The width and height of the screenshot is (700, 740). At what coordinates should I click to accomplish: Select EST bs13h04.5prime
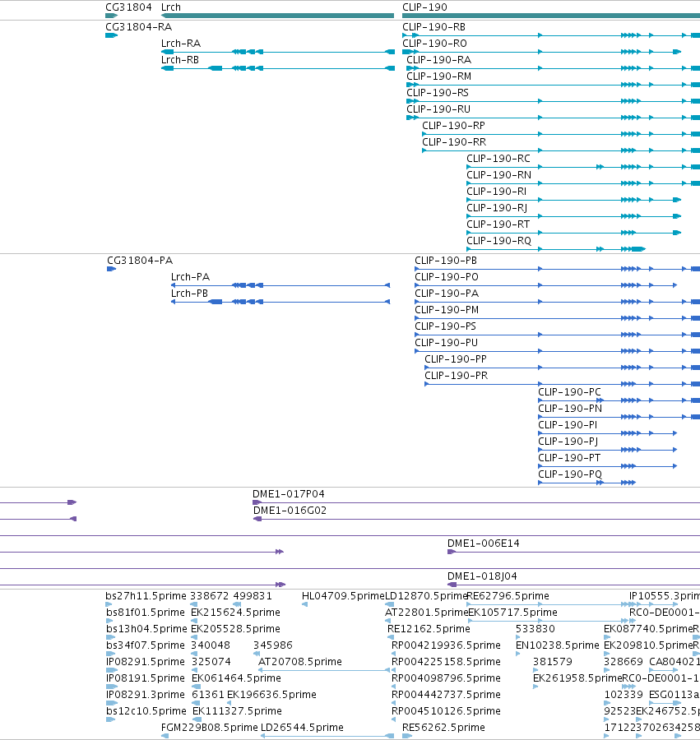(146, 629)
